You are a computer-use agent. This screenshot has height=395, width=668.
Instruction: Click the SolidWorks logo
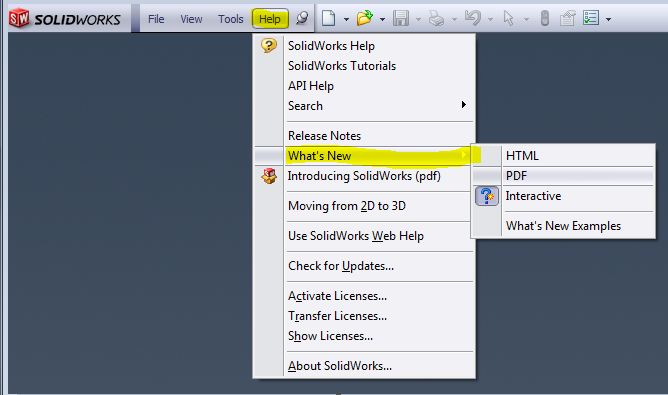tap(65, 19)
